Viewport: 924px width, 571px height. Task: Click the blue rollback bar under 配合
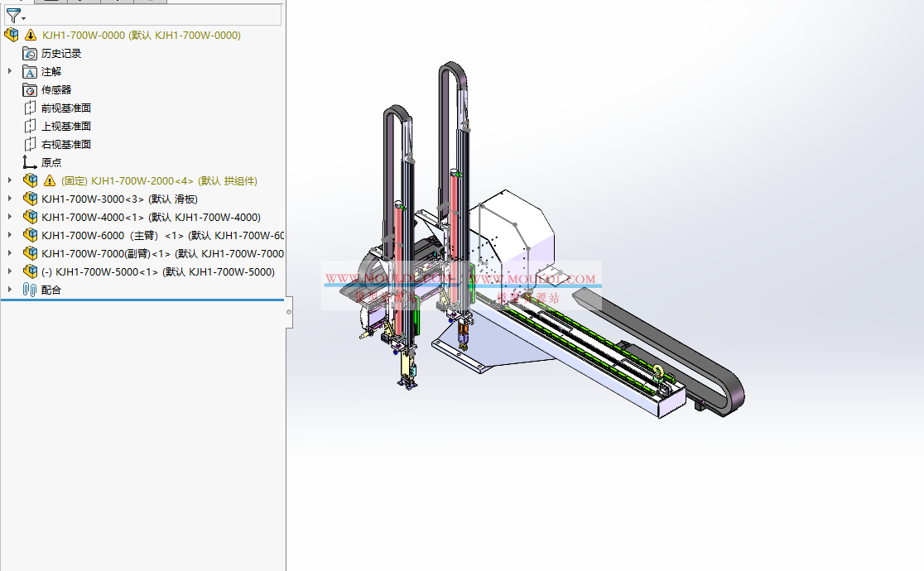(x=142, y=300)
